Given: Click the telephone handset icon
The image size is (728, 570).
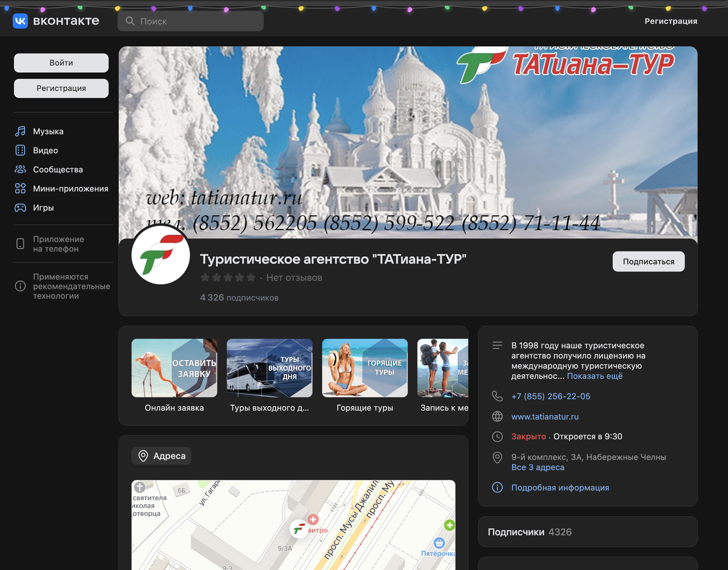Looking at the screenshot, I should [497, 396].
